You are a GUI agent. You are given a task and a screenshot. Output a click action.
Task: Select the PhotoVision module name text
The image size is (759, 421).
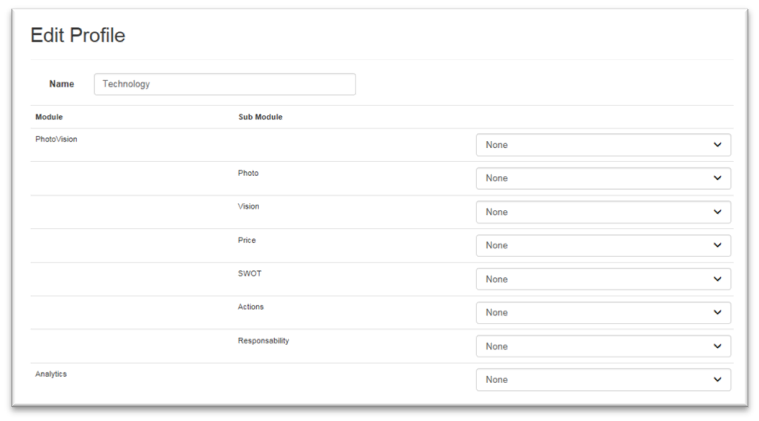(56, 139)
